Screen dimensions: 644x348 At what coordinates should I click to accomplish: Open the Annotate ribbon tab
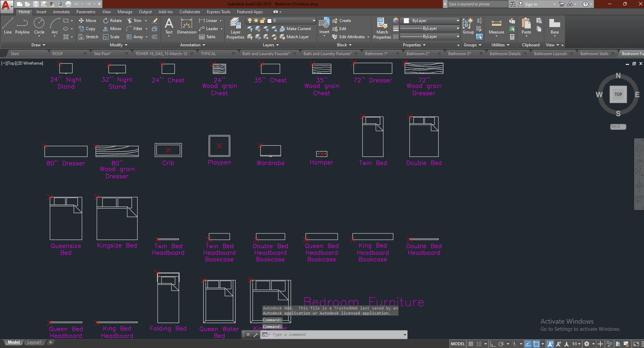coord(61,12)
